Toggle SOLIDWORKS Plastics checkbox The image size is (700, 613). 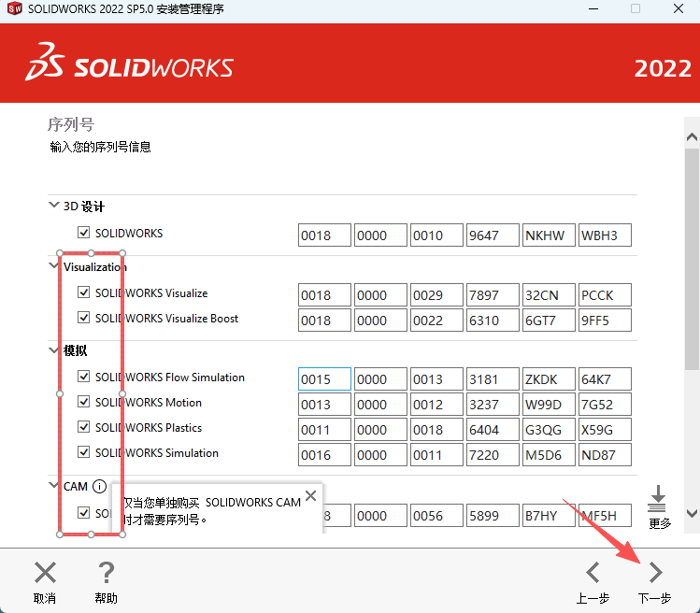point(83,427)
